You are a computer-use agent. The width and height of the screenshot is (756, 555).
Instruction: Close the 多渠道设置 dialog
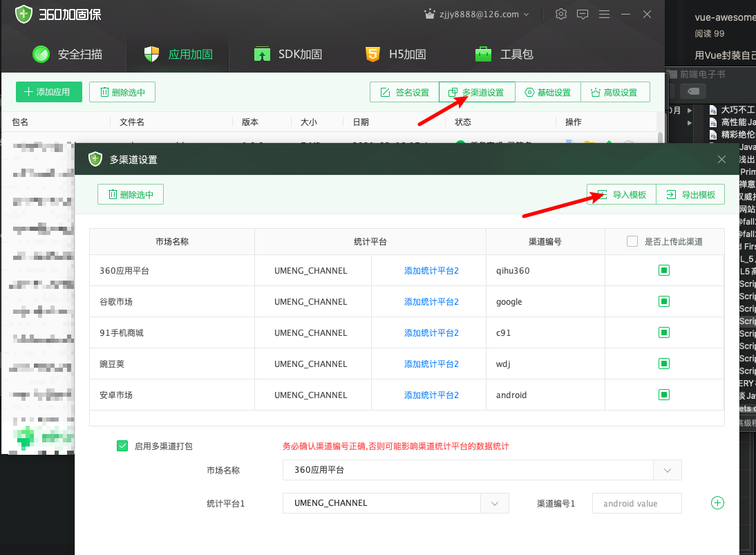click(x=721, y=159)
